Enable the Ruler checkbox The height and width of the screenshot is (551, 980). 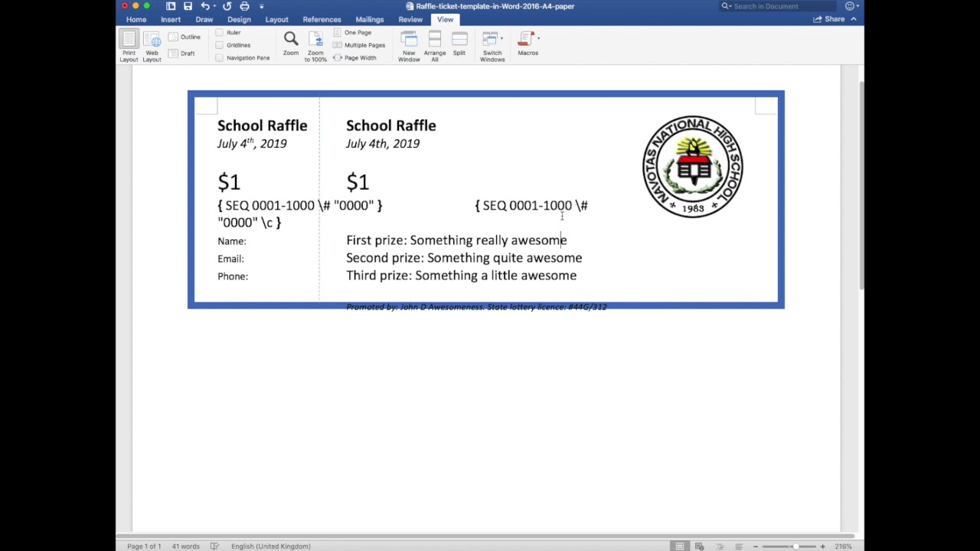[220, 33]
